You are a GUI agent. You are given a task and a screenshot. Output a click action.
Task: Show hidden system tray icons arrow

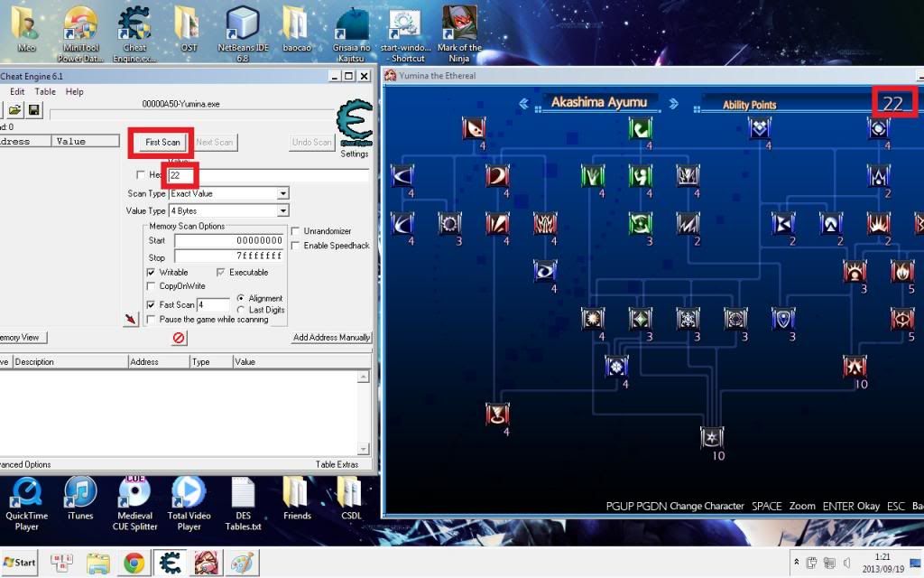(796, 562)
